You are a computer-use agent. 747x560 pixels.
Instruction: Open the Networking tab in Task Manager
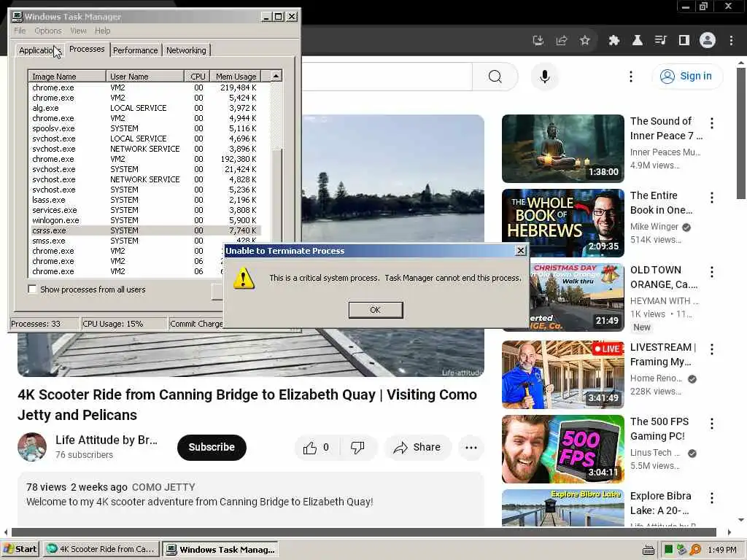click(x=186, y=50)
